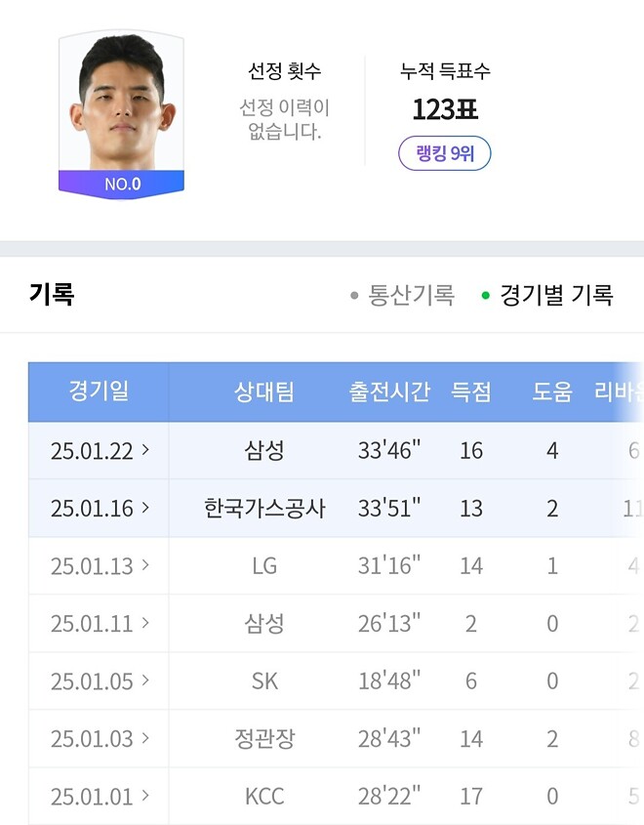The width and height of the screenshot is (644, 825).
Task: Open the 25.01.16 game chevron
Action: [x=145, y=508]
